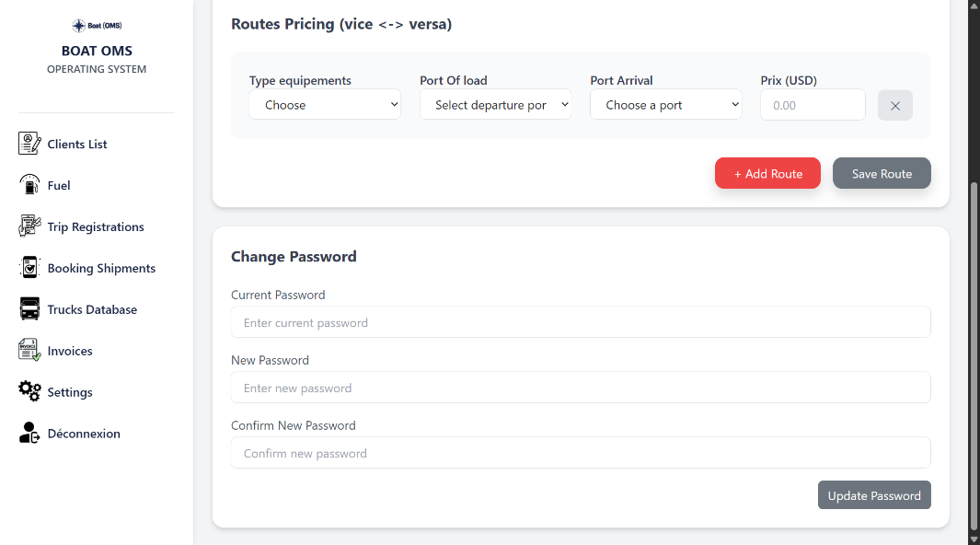Open the Port Arrival dropdown

tap(665, 105)
